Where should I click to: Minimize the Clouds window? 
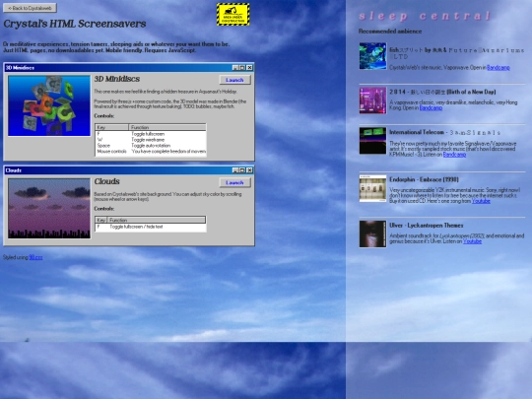pos(235,170)
